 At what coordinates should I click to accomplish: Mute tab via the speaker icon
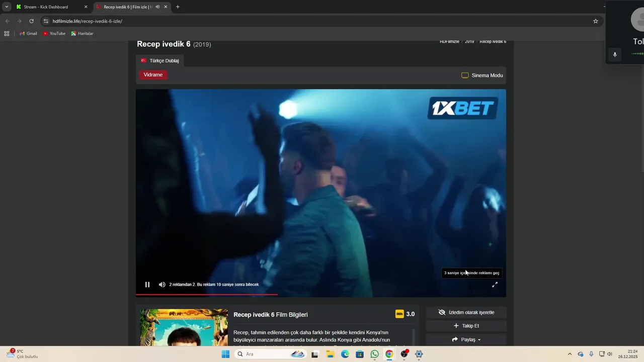[157, 7]
